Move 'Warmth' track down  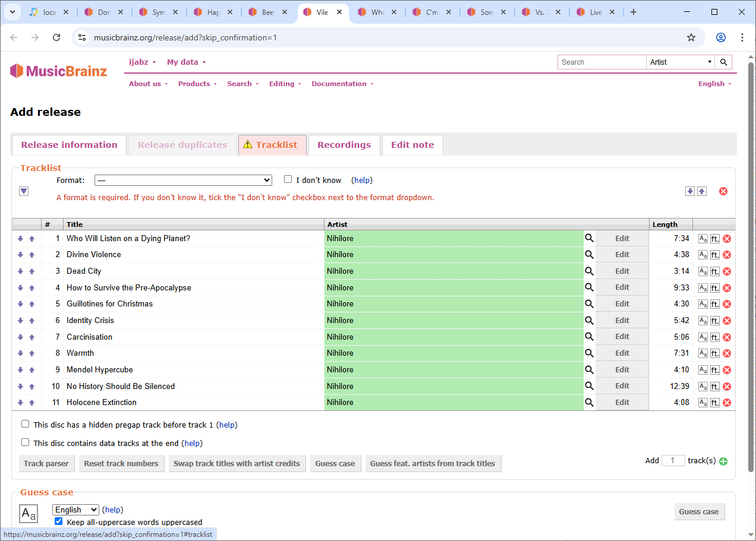[20, 353]
